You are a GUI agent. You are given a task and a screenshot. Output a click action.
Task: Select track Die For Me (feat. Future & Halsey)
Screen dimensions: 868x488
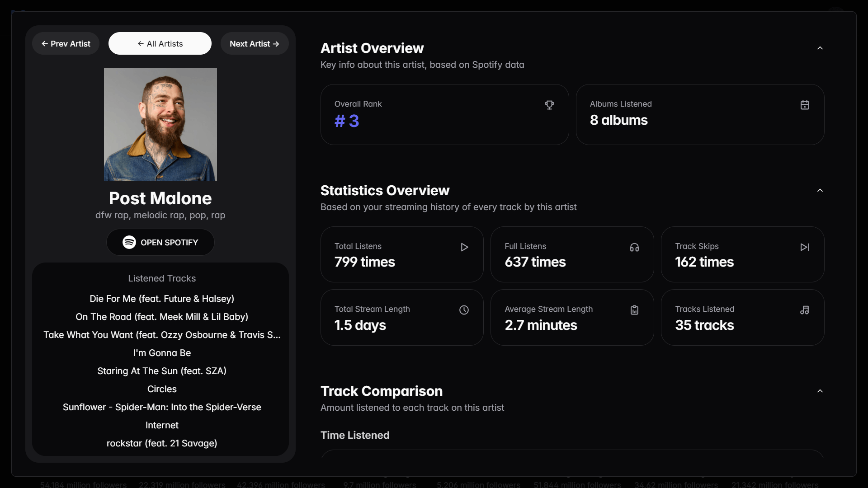click(x=162, y=299)
